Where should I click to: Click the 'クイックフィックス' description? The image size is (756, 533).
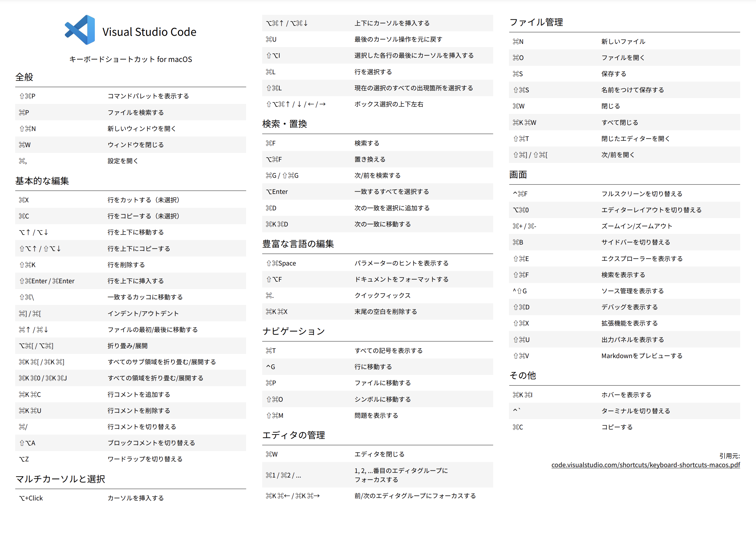click(x=382, y=296)
